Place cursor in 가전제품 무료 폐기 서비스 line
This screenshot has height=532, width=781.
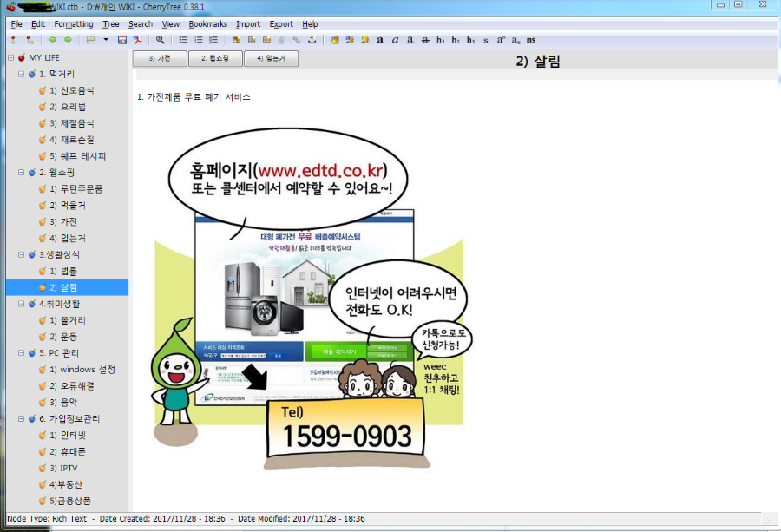[x=194, y=97]
